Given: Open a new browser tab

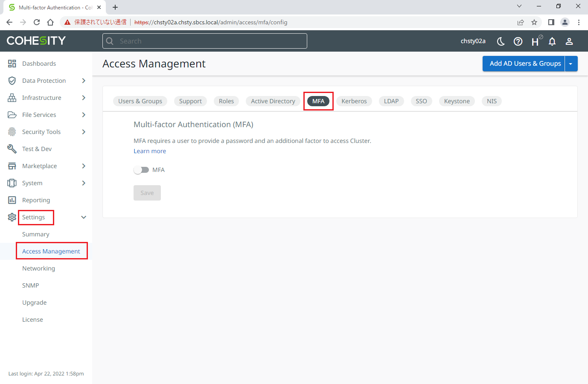Looking at the screenshot, I should click(115, 7).
